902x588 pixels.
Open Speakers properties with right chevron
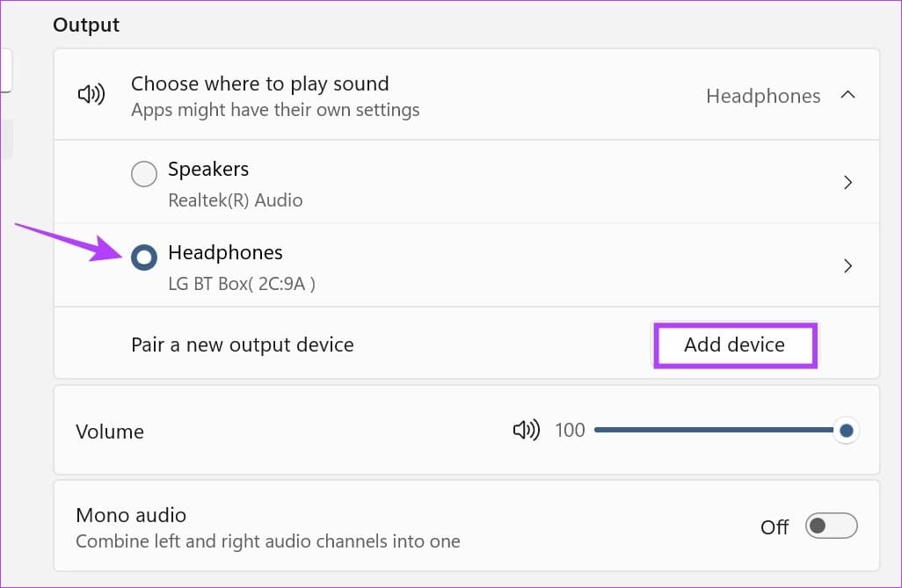847,183
